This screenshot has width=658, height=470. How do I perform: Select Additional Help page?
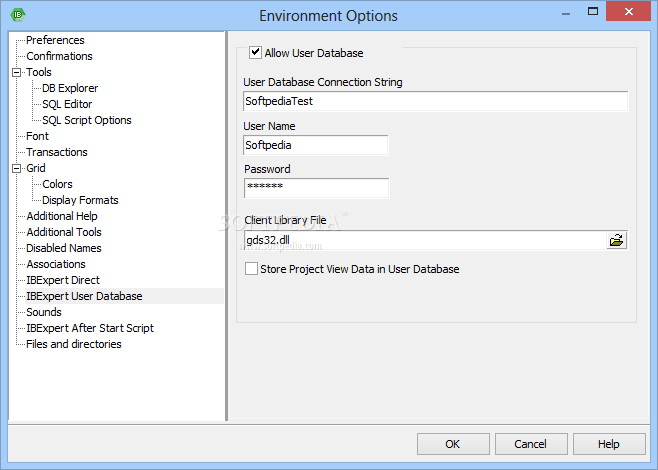pyautogui.click(x=62, y=216)
